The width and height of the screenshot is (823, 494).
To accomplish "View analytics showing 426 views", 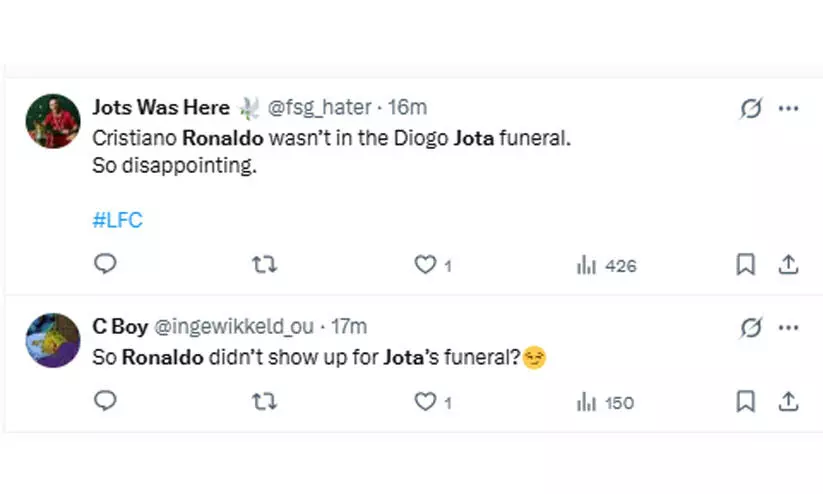I will [x=606, y=265].
